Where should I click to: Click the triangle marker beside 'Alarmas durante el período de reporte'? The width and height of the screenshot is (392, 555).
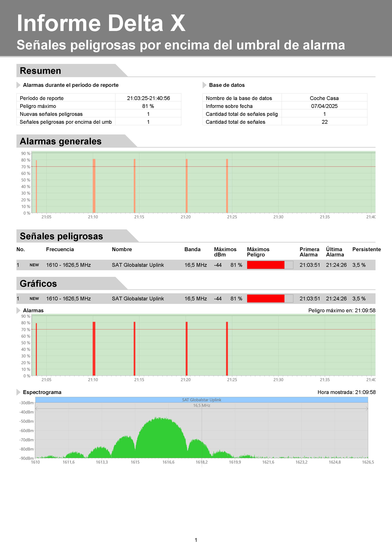[x=18, y=85]
